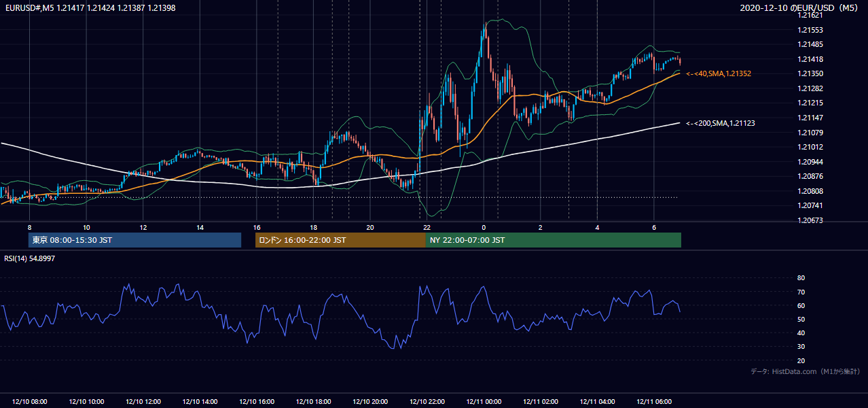Click RSI scale value 30
The height and width of the screenshot is (408, 868).
[801, 347]
